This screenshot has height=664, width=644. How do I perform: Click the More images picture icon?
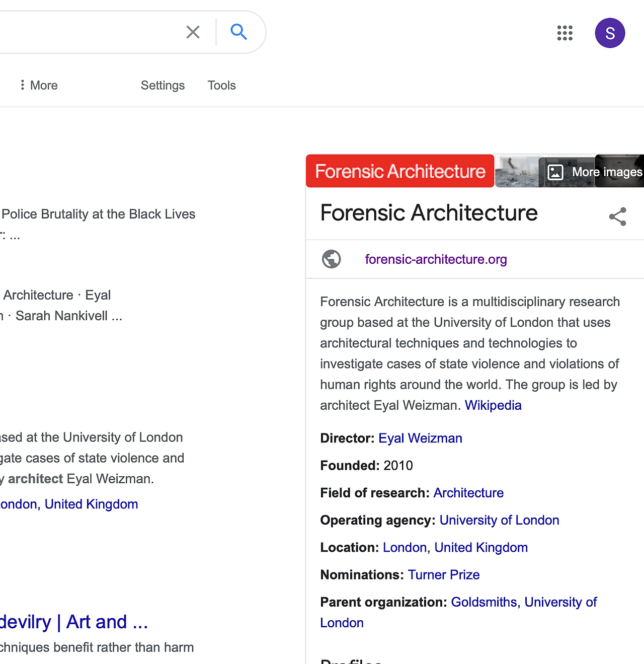[555, 172]
